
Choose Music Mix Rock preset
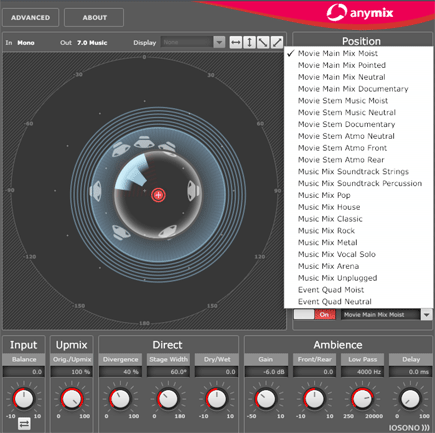click(359, 231)
